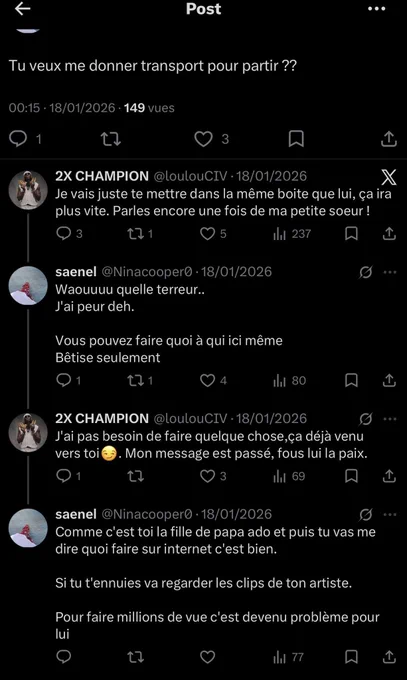This screenshot has width=407, height=680.
Task: Bookmark the last saenel reply
Action: coord(351,657)
